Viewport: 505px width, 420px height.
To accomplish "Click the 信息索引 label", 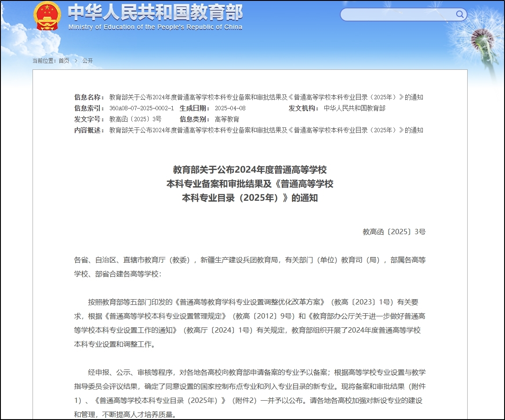I will pyautogui.click(x=89, y=108).
